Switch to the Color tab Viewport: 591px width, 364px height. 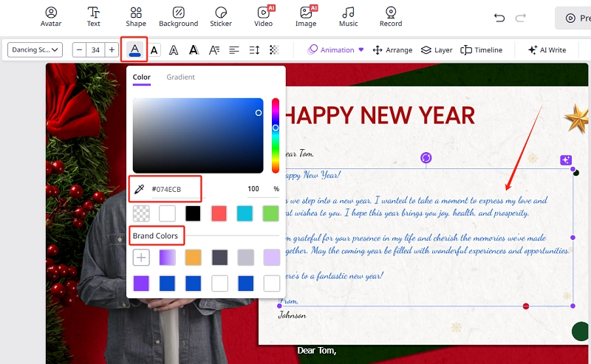tap(141, 78)
